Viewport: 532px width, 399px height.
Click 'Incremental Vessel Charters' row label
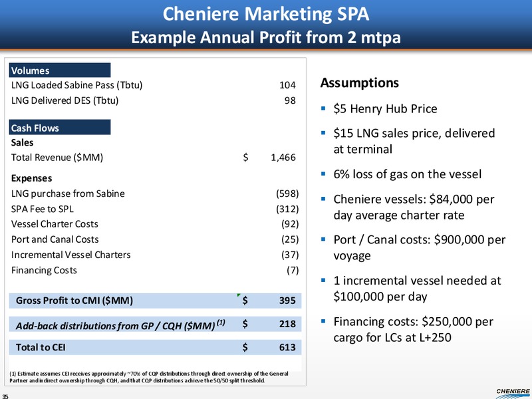71,255
